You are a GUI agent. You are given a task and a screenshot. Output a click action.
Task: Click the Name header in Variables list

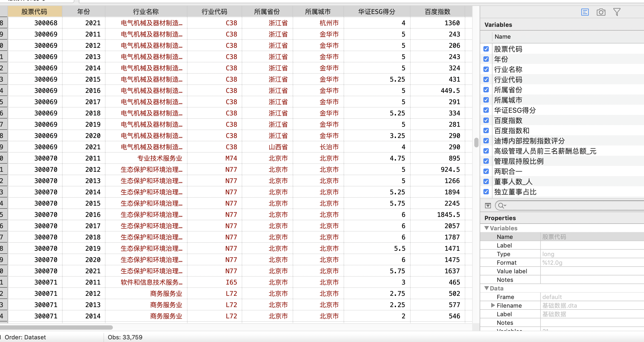502,37
